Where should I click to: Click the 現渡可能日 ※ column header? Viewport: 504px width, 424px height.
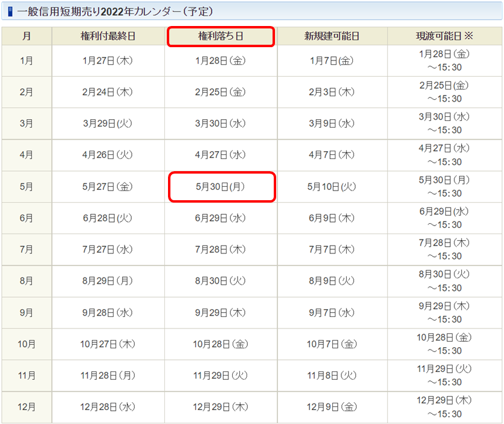(x=444, y=36)
